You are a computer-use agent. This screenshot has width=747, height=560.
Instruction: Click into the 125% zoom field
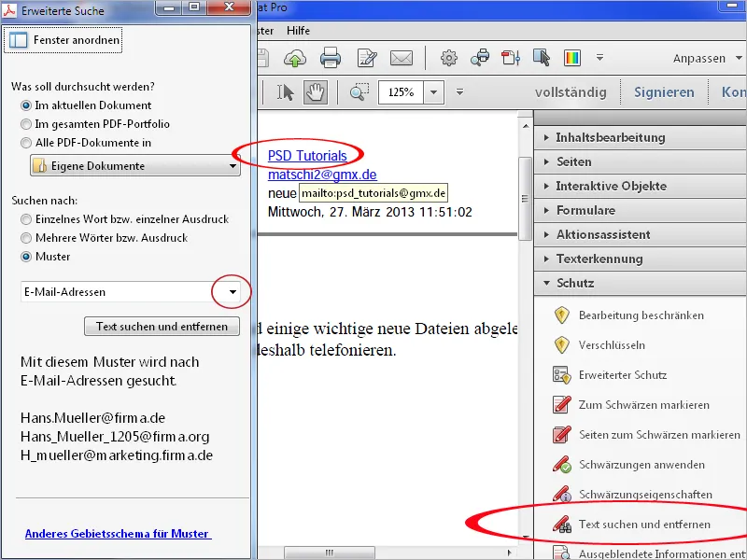(402, 91)
